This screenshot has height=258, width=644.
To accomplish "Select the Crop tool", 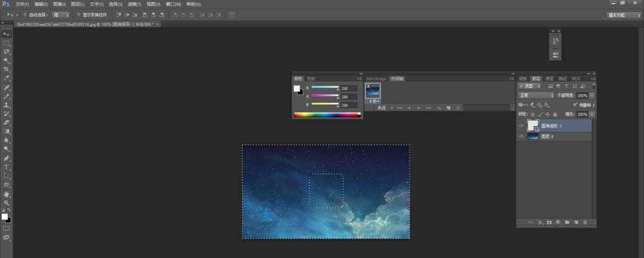I will tap(6, 69).
